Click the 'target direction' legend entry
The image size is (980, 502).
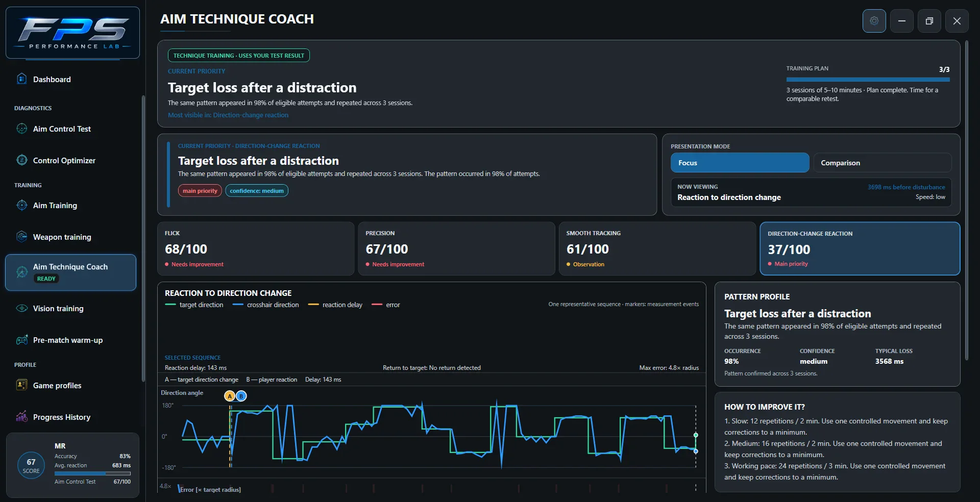pyautogui.click(x=194, y=305)
